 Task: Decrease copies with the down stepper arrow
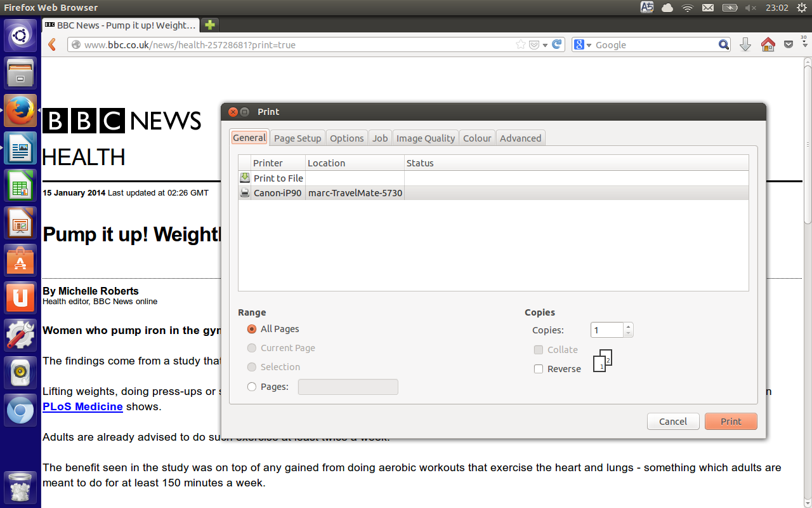click(x=628, y=333)
